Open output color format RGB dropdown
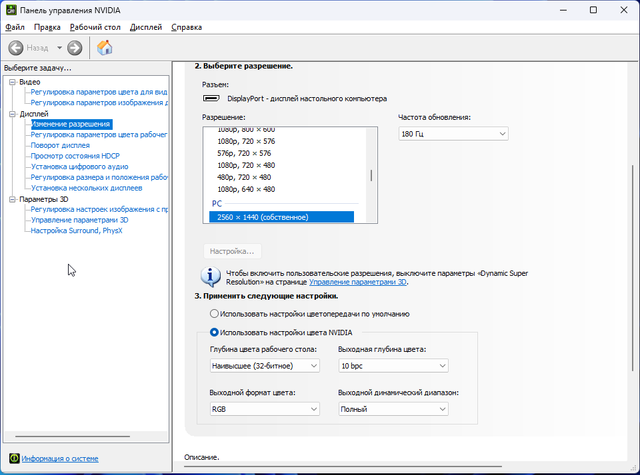The height and width of the screenshot is (475, 640). [264, 409]
